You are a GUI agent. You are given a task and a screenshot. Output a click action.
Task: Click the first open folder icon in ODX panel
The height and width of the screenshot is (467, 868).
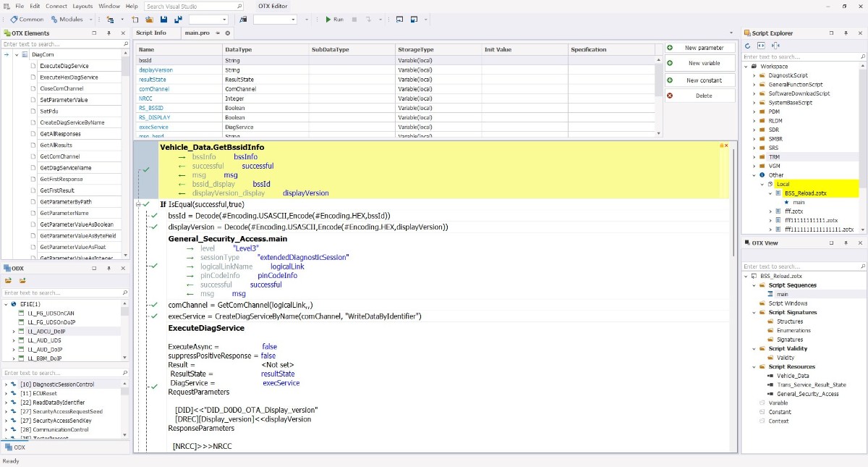[9, 280]
